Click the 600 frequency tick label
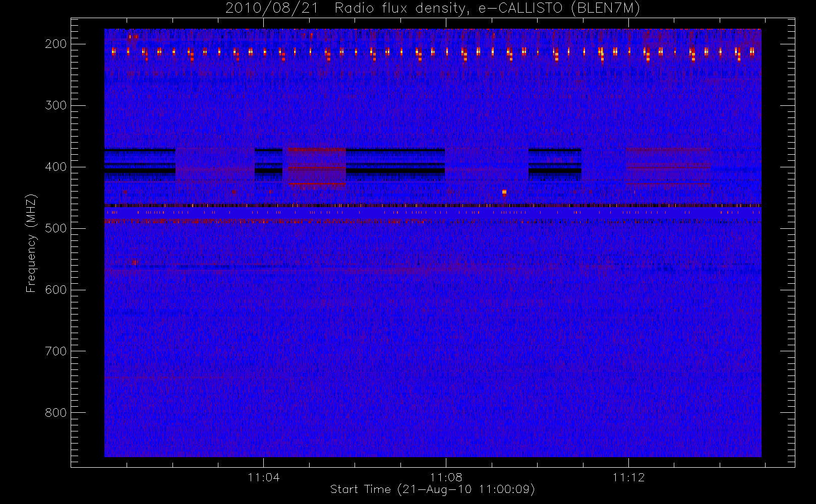Image resolution: width=816 pixels, height=504 pixels. (x=56, y=290)
